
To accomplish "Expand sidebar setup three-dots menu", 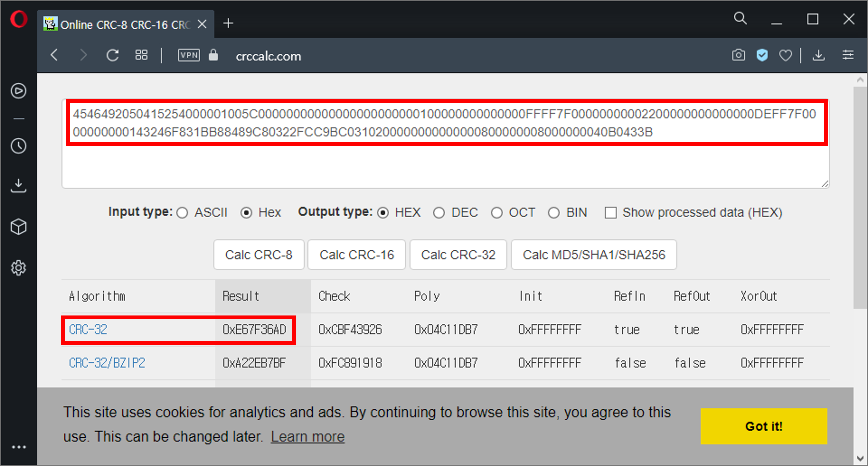I will [x=18, y=447].
